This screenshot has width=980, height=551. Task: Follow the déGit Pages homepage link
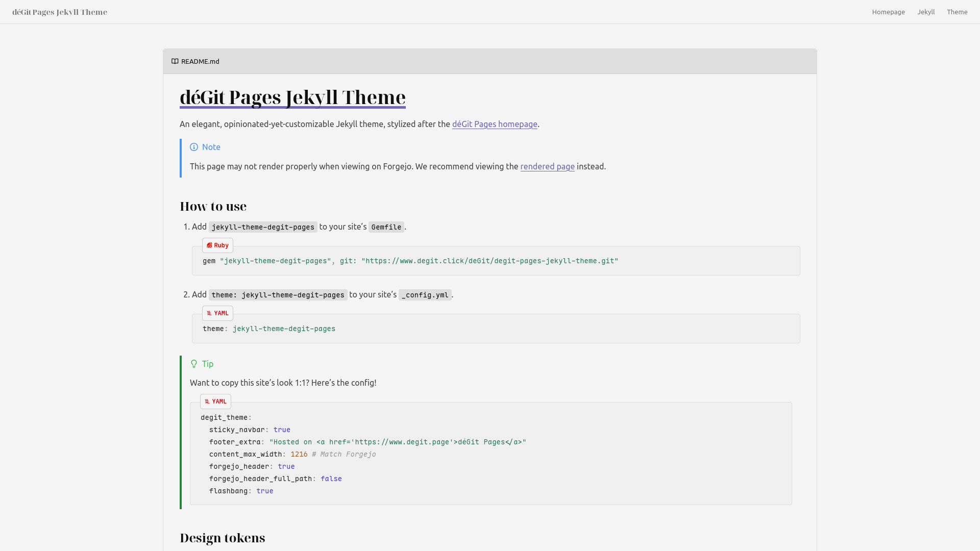pyautogui.click(x=495, y=124)
